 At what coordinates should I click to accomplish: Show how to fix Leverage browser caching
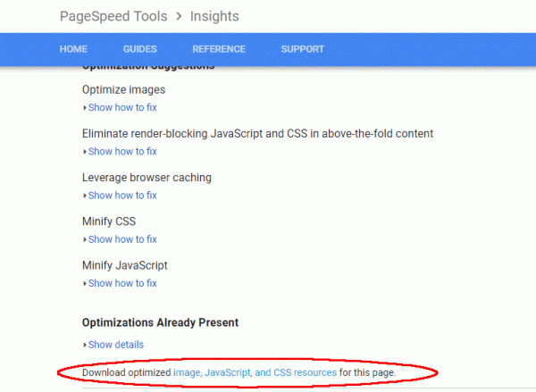pos(121,195)
